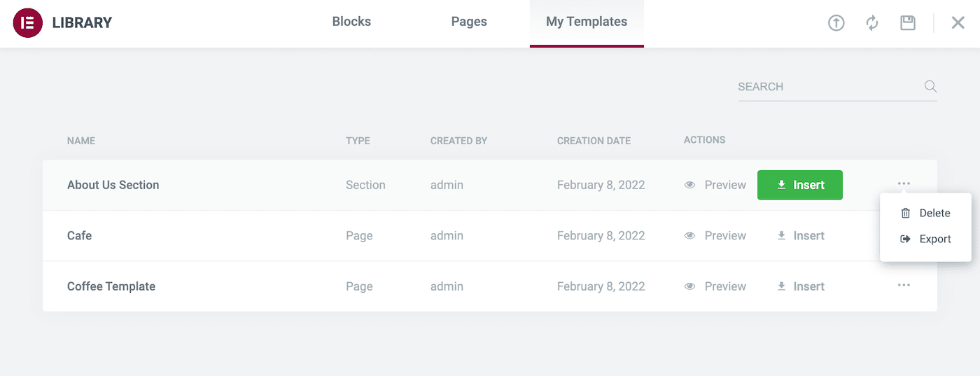
Task: Click the import template upload icon
Action: click(836, 22)
